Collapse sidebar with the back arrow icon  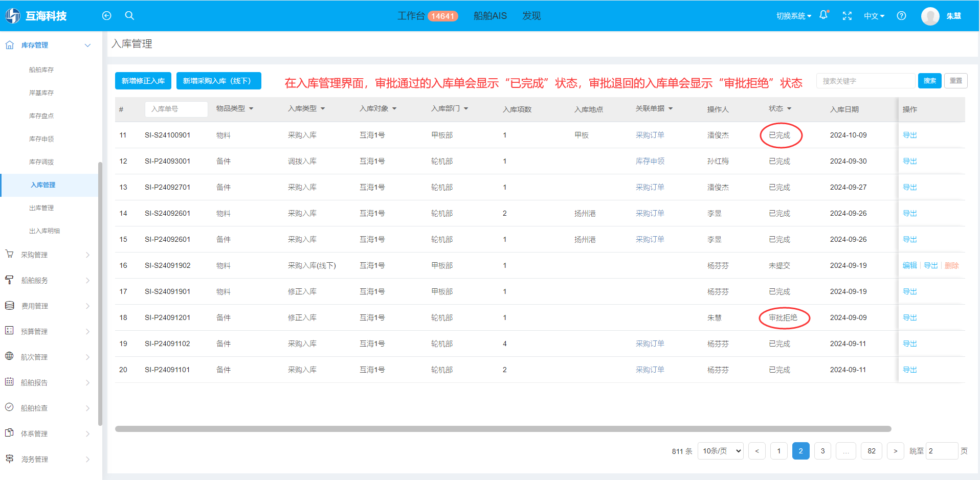pos(106,16)
